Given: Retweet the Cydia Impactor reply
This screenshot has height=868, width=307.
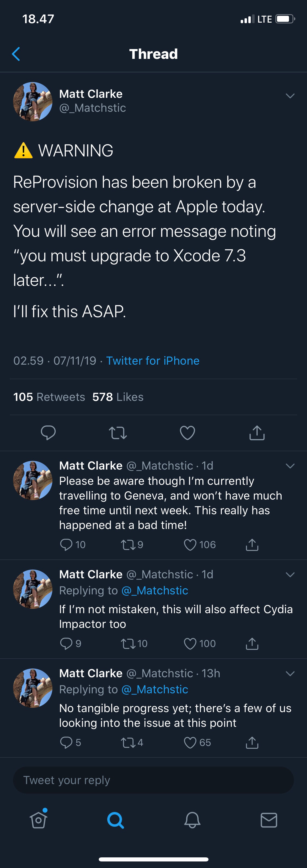Looking at the screenshot, I should point(128,644).
